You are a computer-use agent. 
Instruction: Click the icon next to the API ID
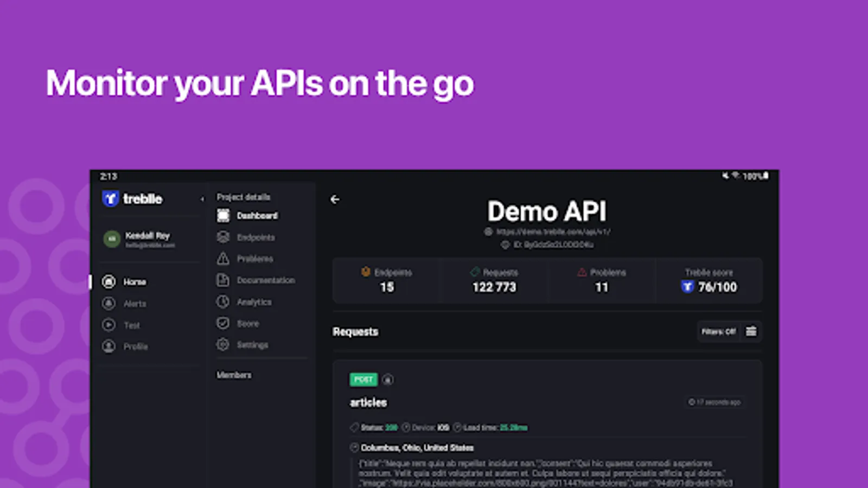point(505,245)
